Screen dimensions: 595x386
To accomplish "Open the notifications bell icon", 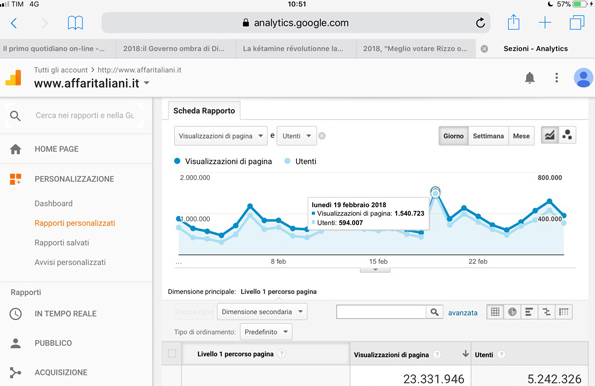I will [530, 78].
